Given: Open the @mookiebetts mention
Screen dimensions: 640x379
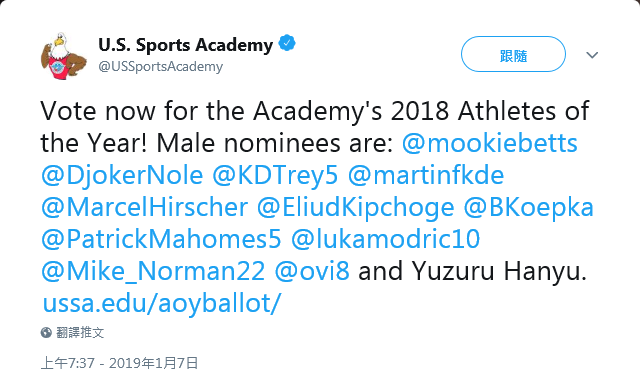Looking at the screenshot, I should pyautogui.click(x=490, y=143).
